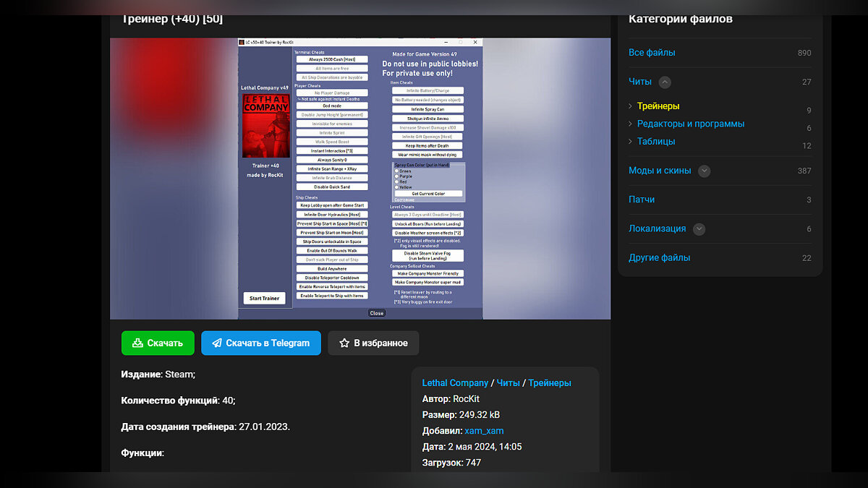The image size is (868, 488).
Task: Select the Purple spray can color radio
Action: [396, 176]
